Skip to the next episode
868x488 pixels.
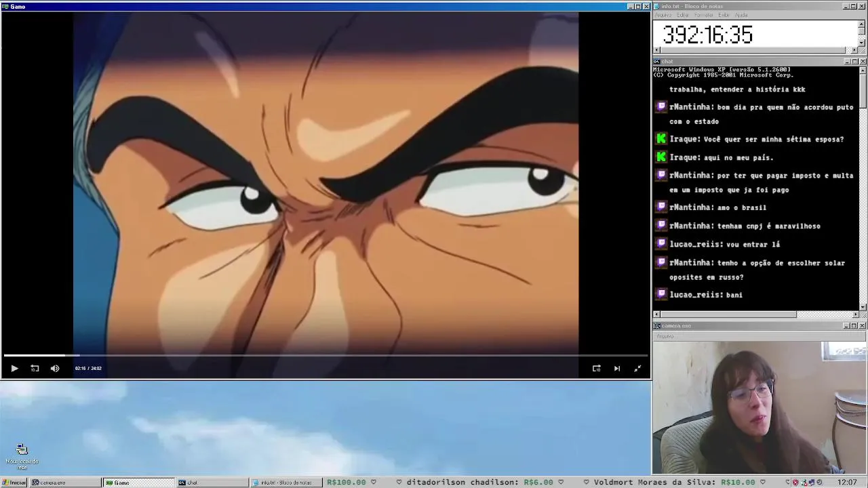pyautogui.click(x=616, y=368)
